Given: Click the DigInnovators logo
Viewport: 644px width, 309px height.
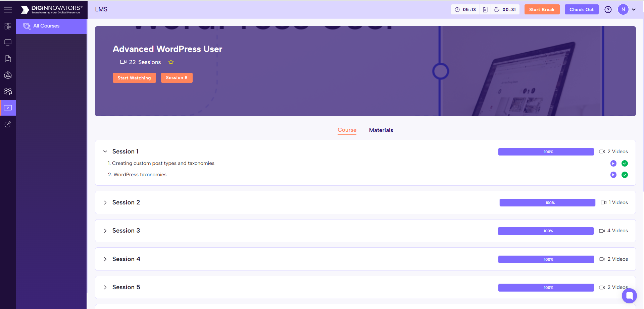Looking at the screenshot, I should pyautogui.click(x=51, y=9).
